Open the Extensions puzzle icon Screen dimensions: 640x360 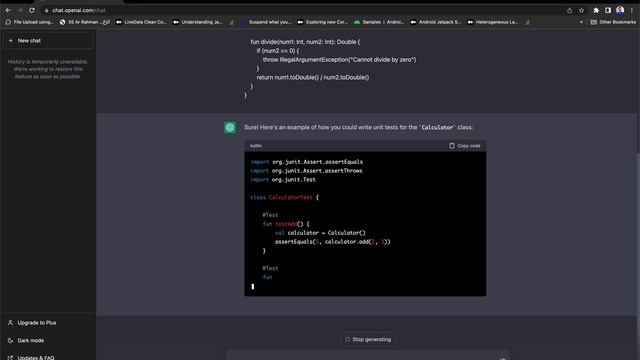(596, 10)
